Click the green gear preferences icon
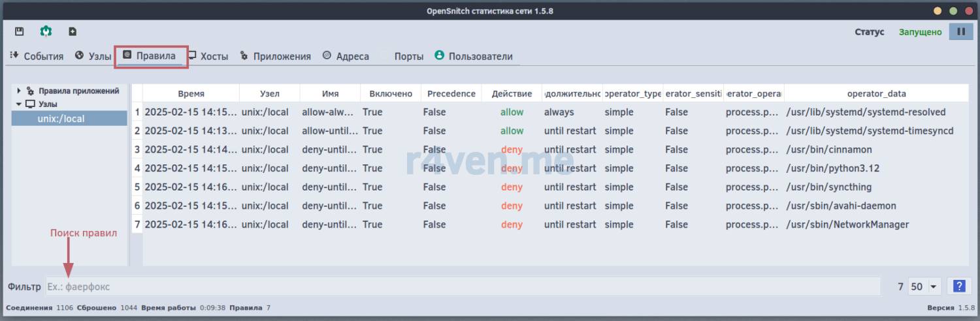This screenshot has width=980, height=321. [46, 31]
